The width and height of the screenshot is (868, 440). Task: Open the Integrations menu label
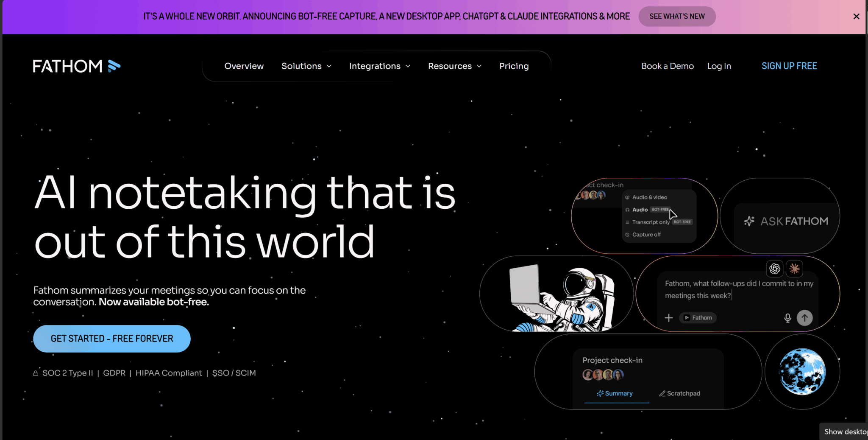coord(375,66)
